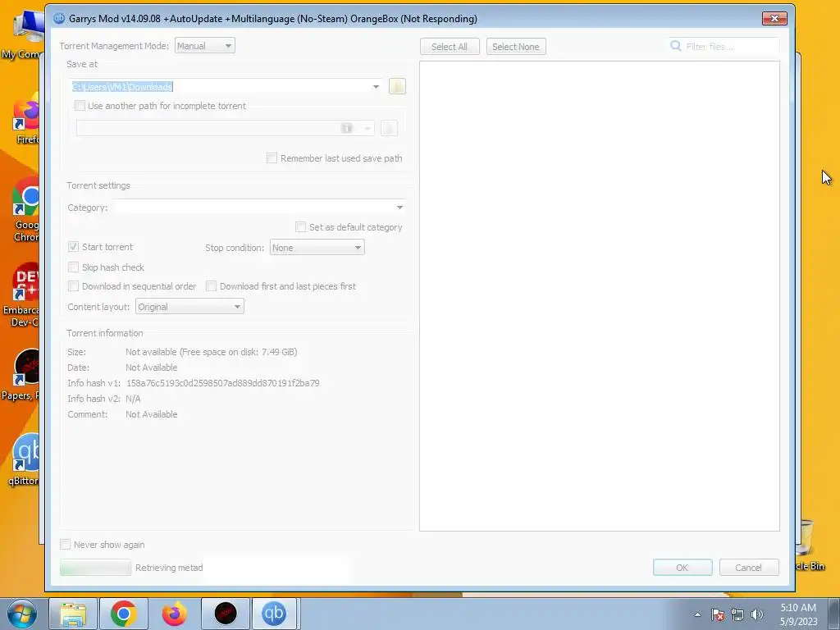Screen dimensions: 840x630
Task: Open File Explorer from the taskbar
Action: pyautogui.click(x=73, y=614)
